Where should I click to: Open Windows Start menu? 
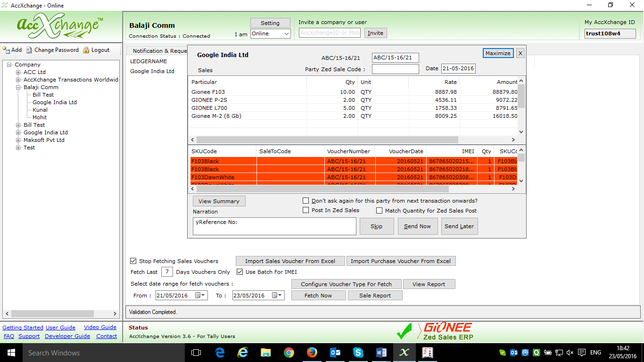11,353
